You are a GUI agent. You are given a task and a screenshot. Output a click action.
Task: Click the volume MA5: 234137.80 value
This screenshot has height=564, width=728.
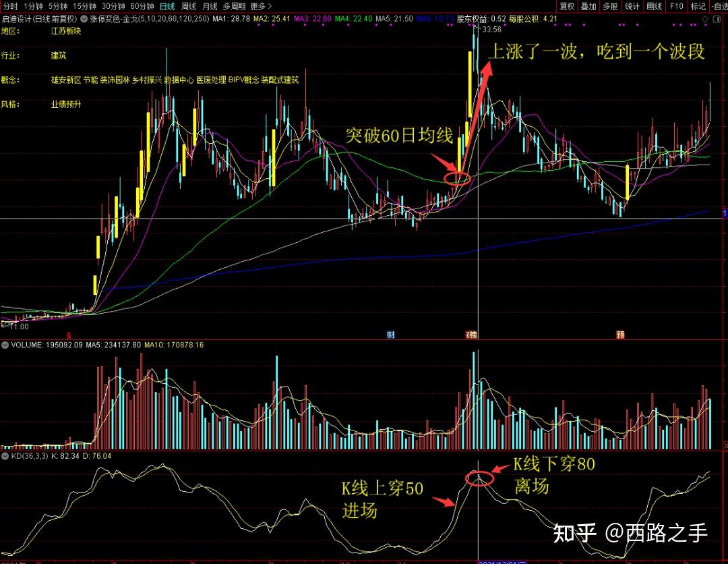[x=113, y=345]
